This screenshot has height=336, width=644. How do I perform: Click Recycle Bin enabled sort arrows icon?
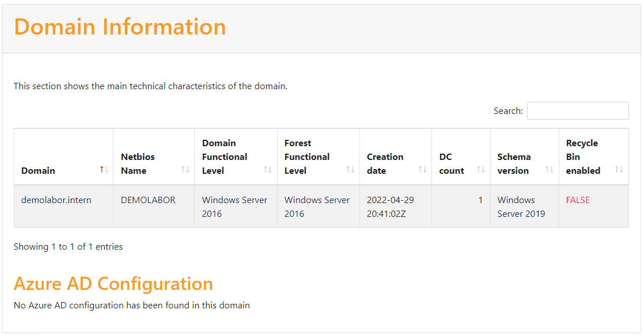(619, 169)
